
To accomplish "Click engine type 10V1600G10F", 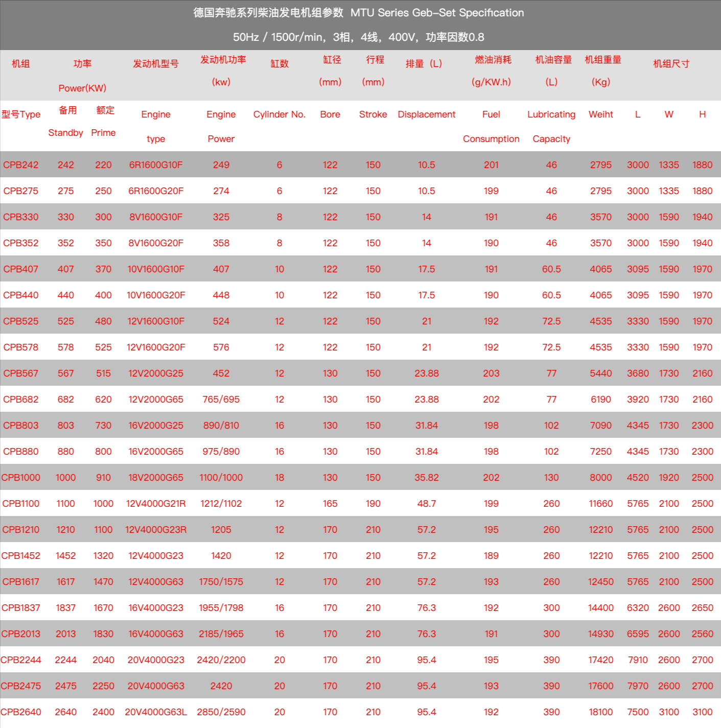I will pos(156,269).
